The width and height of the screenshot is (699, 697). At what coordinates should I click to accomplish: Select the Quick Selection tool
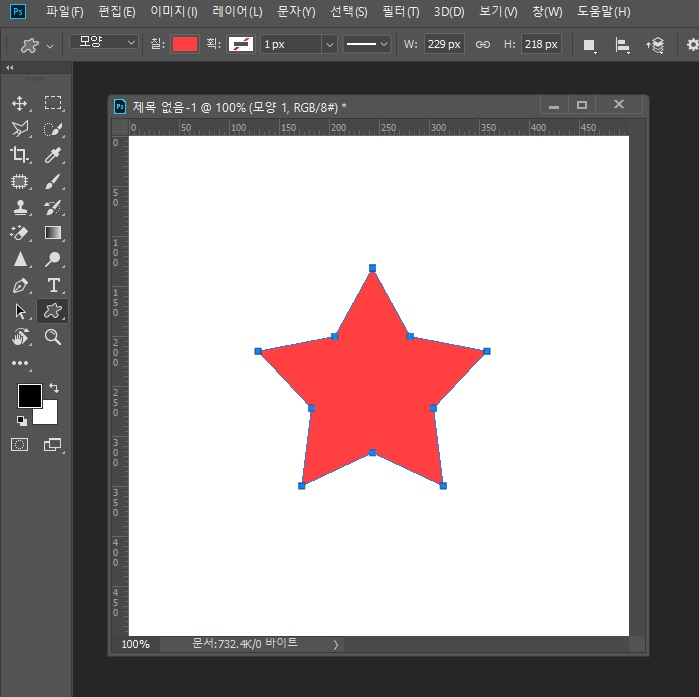coord(53,129)
